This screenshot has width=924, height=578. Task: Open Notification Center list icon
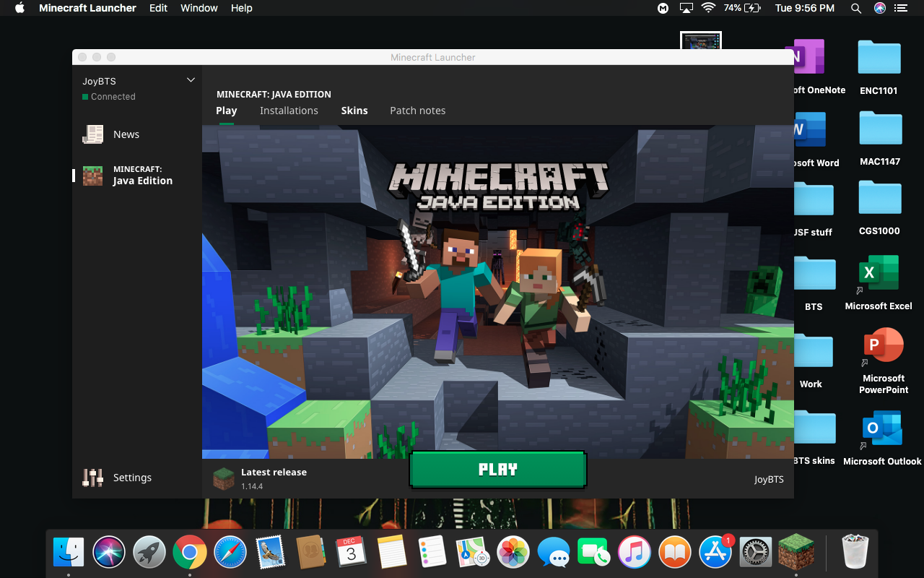coord(900,8)
